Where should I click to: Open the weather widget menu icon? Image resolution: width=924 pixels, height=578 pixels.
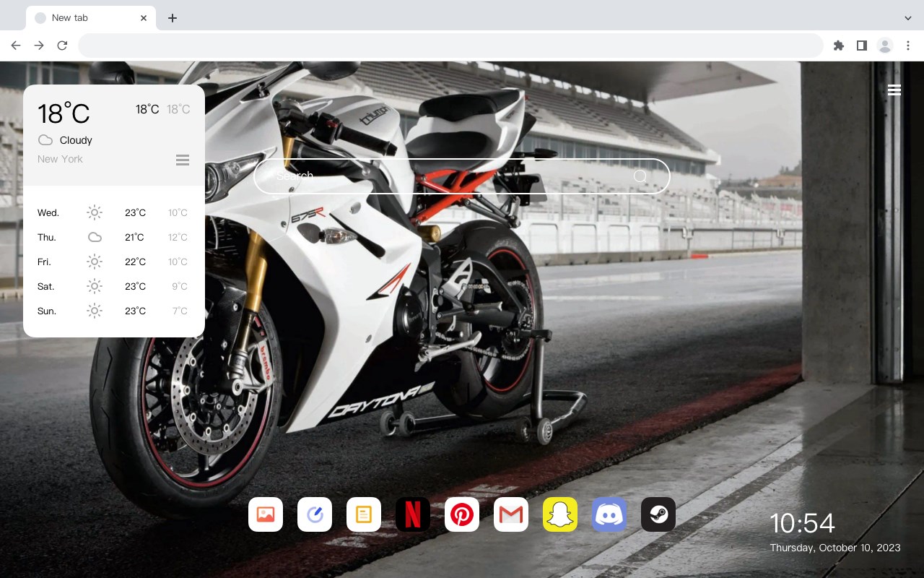click(x=183, y=160)
